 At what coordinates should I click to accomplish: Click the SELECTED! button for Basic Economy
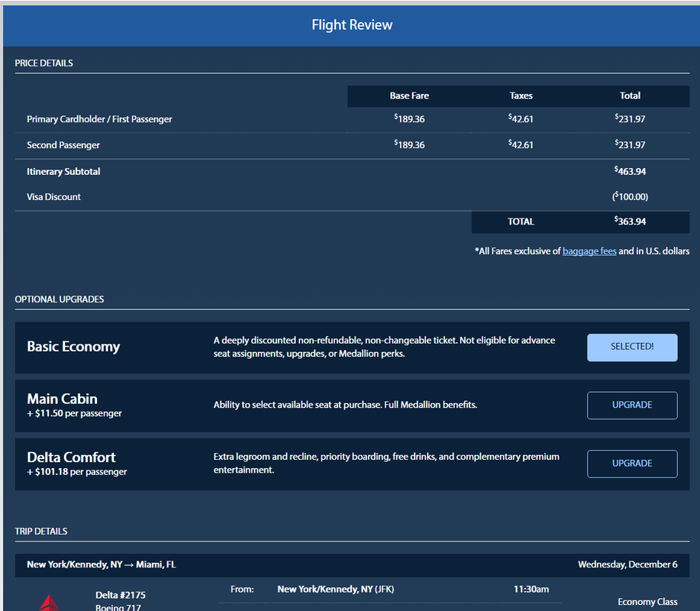pos(632,347)
